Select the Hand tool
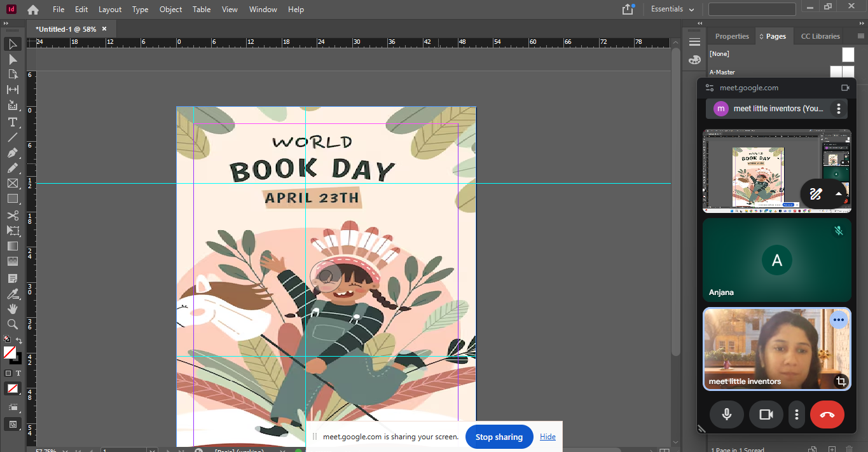 (x=12, y=308)
